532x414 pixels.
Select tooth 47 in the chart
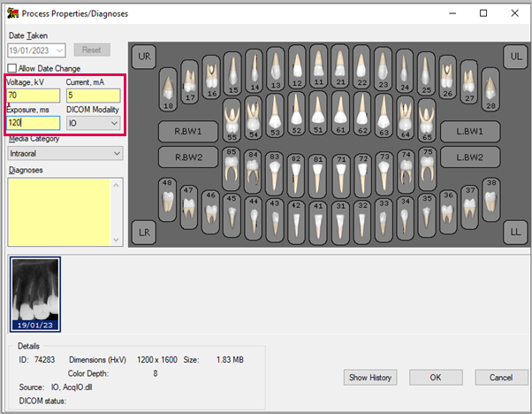[x=188, y=207]
